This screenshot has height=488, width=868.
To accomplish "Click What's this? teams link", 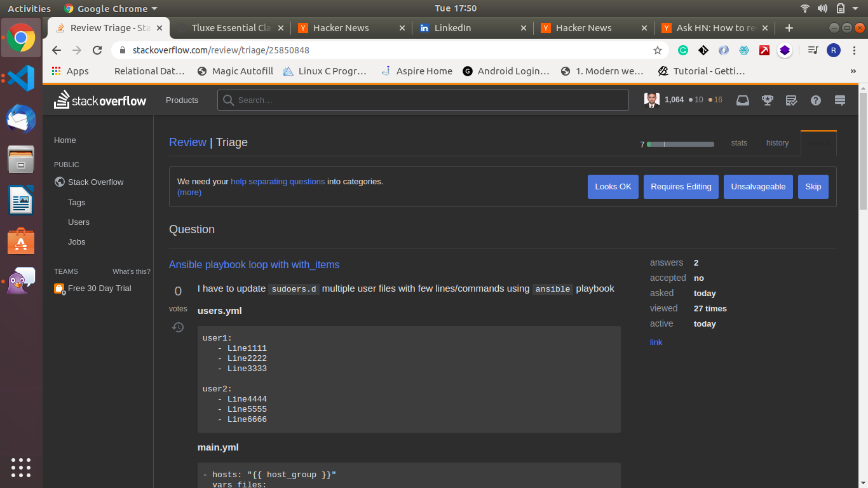I will (132, 271).
